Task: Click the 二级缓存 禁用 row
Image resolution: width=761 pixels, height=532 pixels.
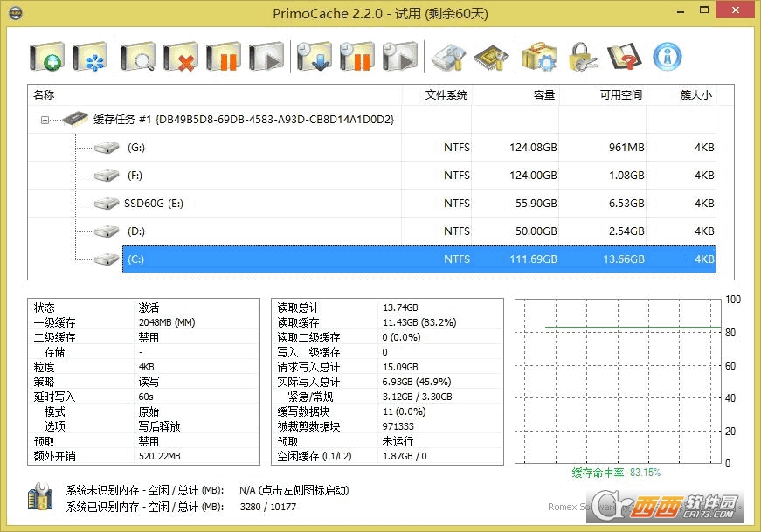Action: tap(143, 337)
